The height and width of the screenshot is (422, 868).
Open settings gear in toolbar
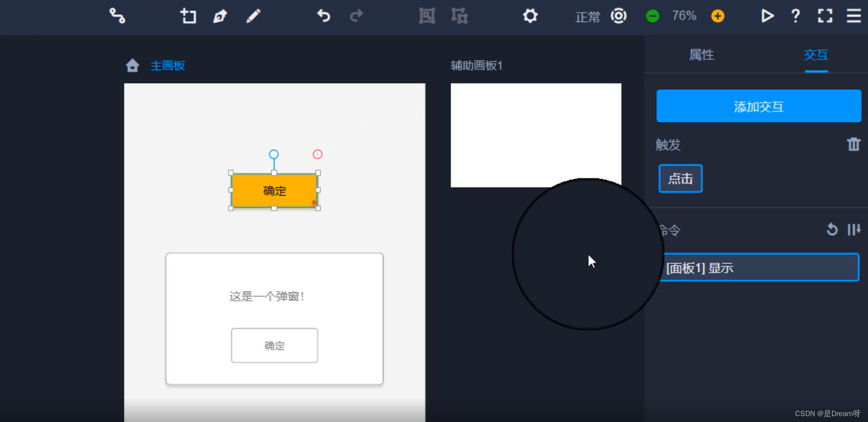click(530, 16)
